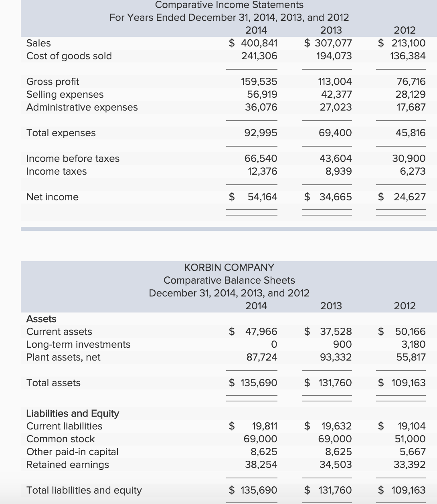Click the Income before taxes label

coord(72,159)
